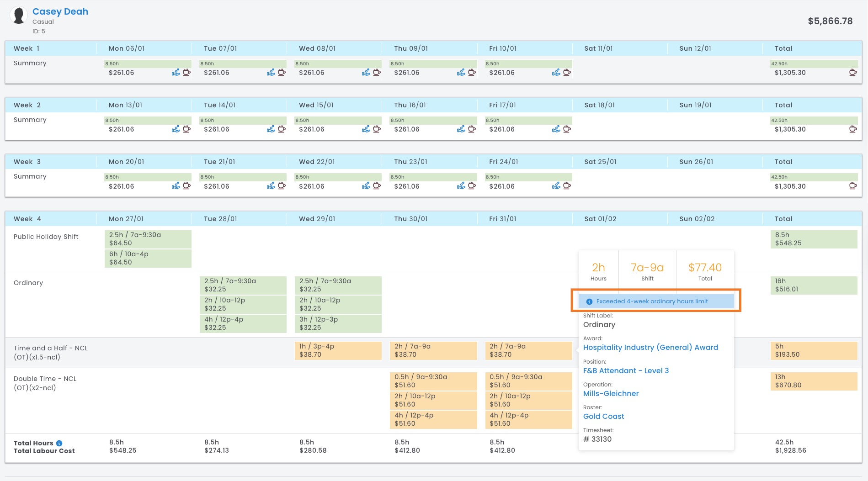The width and height of the screenshot is (868, 481).
Task: Click the coffee cup break icon on Fri 17/01
Action: [567, 129]
